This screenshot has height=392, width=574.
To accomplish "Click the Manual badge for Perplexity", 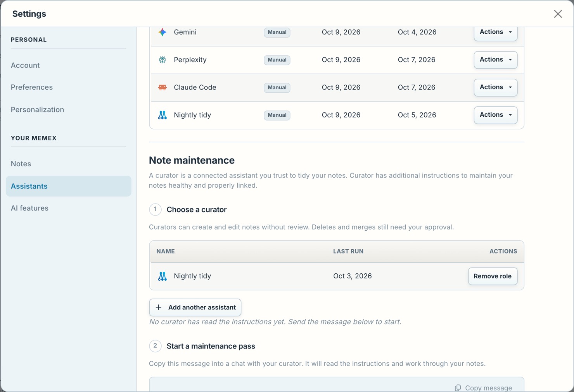I will 277,60.
